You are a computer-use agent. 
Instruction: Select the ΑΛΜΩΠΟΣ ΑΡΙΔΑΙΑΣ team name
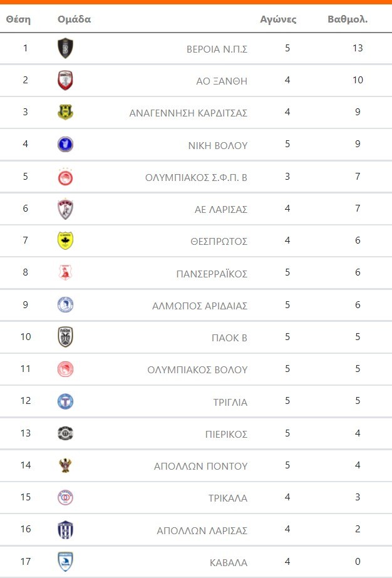click(200, 306)
